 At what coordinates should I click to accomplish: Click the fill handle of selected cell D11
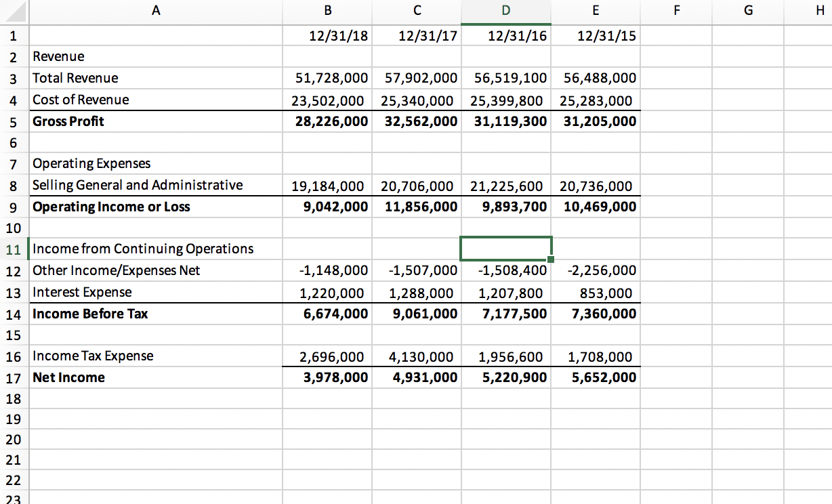pyautogui.click(x=552, y=259)
